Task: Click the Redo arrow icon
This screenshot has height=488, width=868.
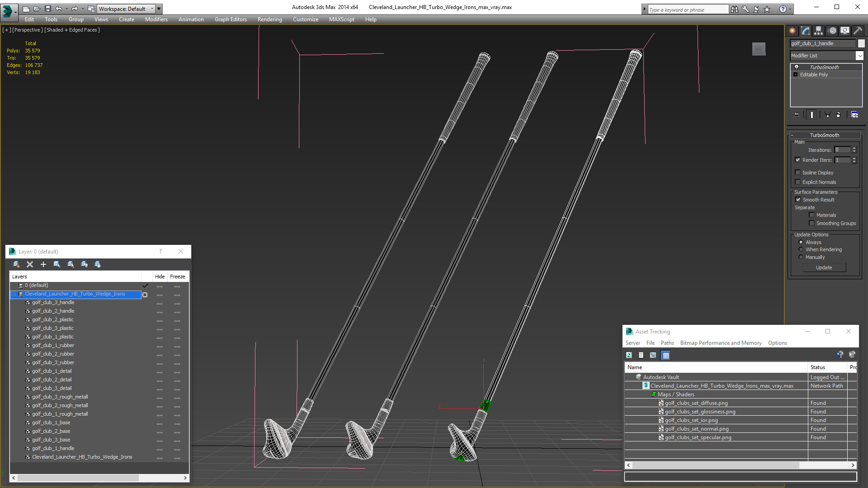Action: (75, 9)
